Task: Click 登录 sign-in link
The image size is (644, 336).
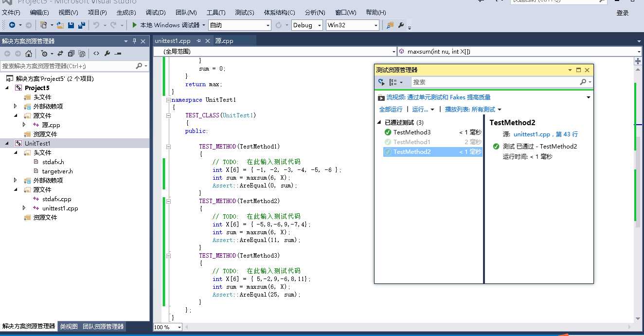Action: 623,13
